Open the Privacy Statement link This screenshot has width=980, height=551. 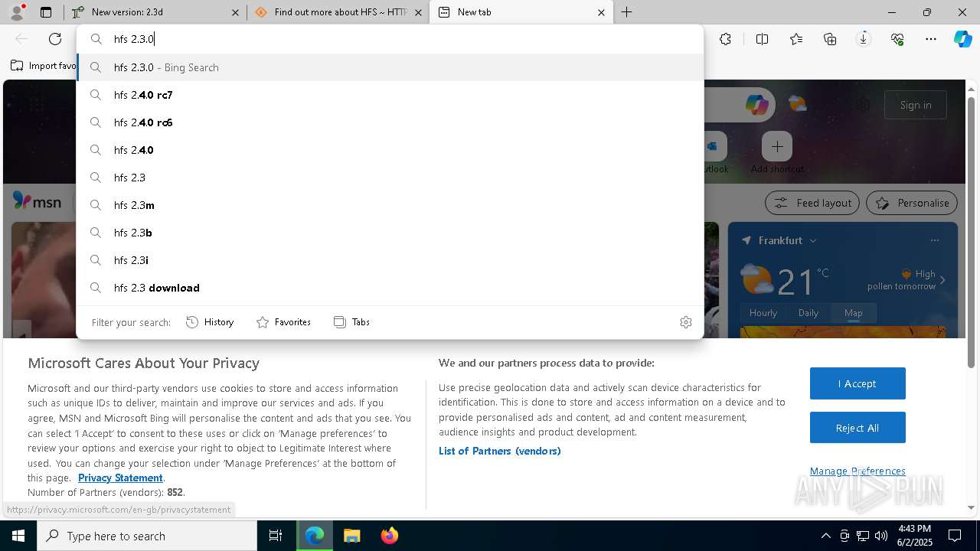pos(120,478)
